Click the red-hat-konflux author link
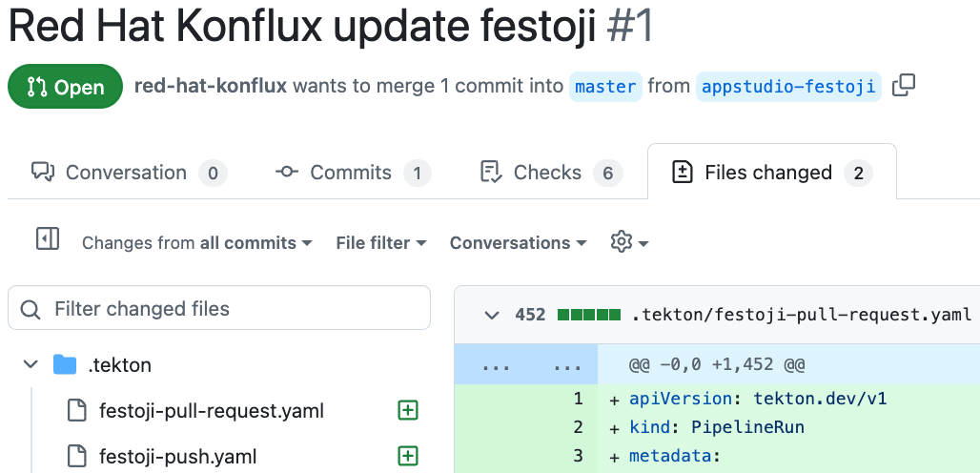This screenshot has width=980, height=473. click(211, 86)
